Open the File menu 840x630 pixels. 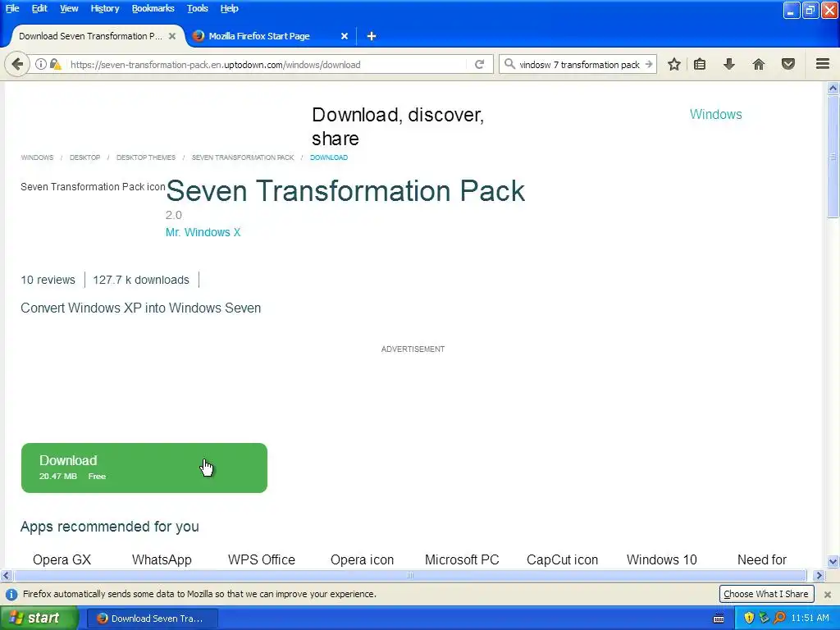tap(12, 8)
